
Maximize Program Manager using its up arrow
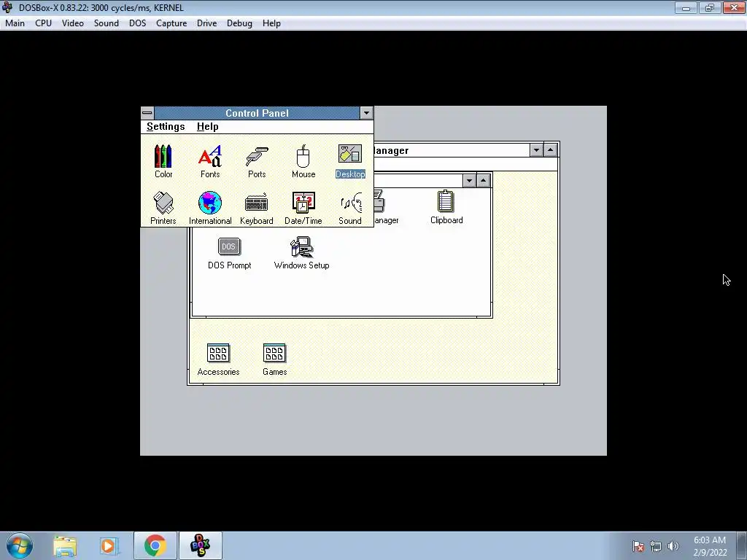550,150
